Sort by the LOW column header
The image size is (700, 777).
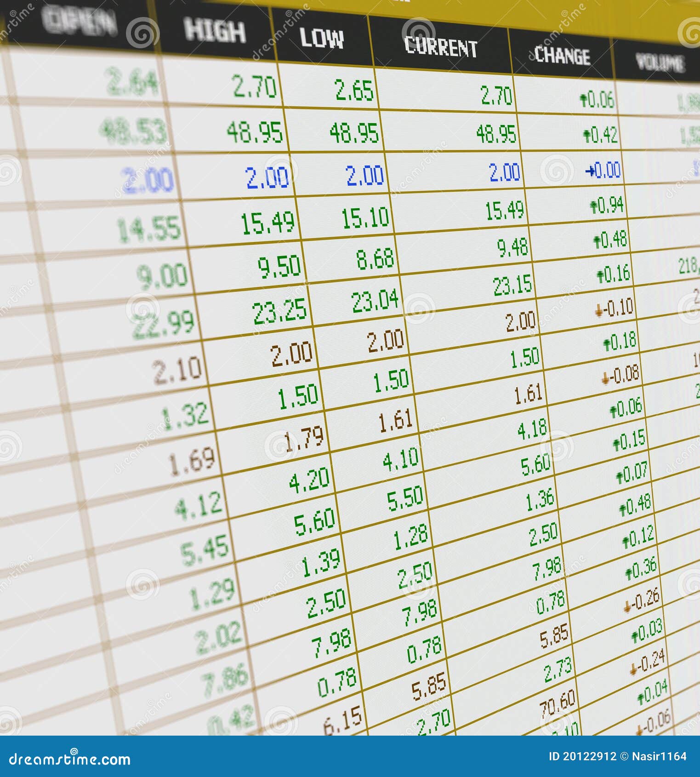[x=321, y=38]
